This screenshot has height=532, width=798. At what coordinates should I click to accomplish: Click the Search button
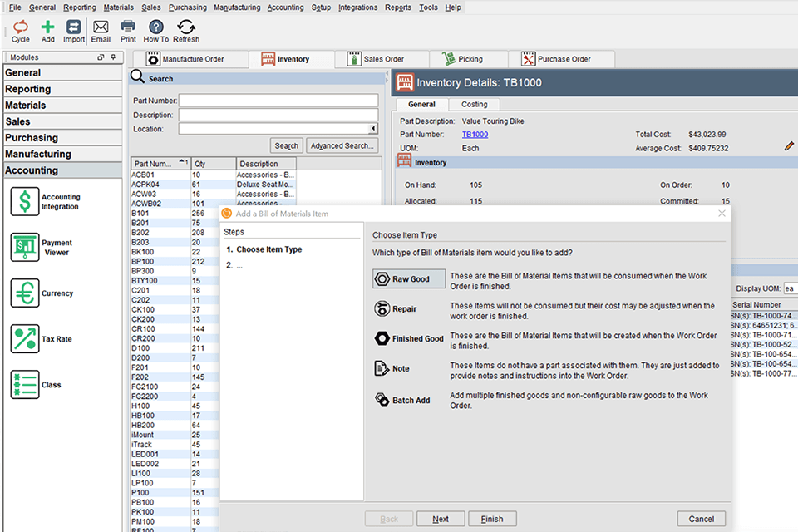tap(287, 145)
